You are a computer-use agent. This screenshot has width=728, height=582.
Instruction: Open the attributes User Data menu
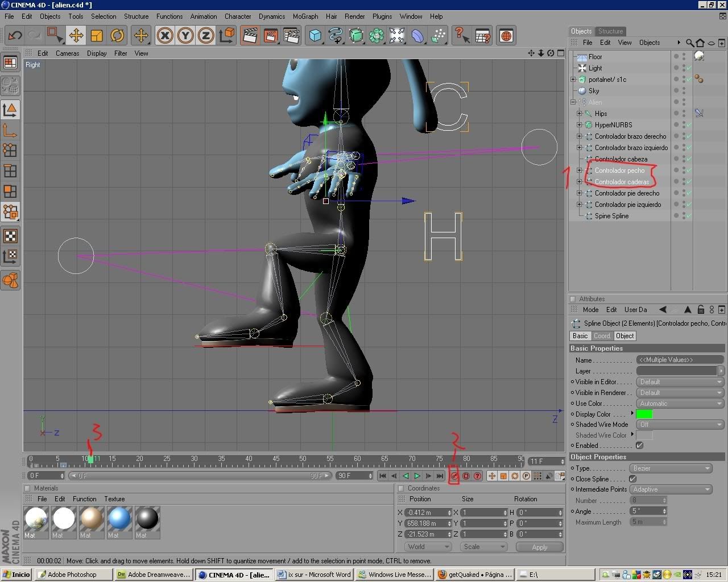coord(635,310)
